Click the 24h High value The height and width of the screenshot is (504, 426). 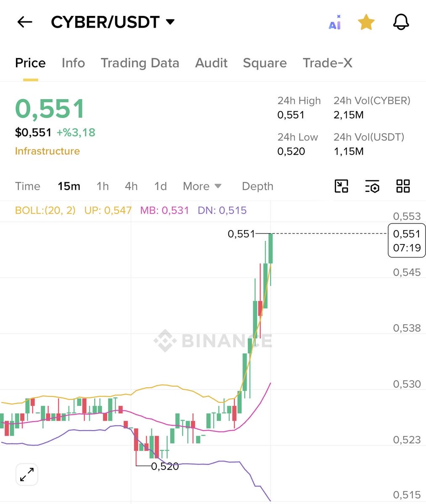[291, 115]
